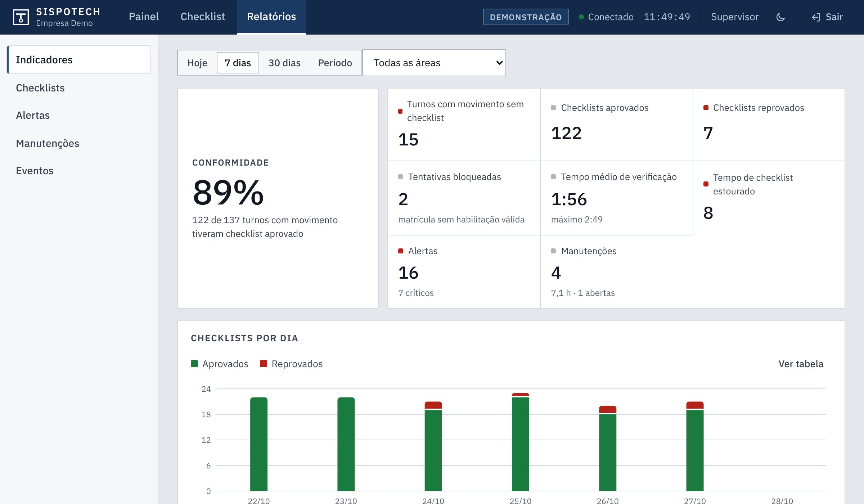This screenshot has width=864, height=504.
Task: Click the green segment of 25/10 bar
Action: (x=521, y=444)
